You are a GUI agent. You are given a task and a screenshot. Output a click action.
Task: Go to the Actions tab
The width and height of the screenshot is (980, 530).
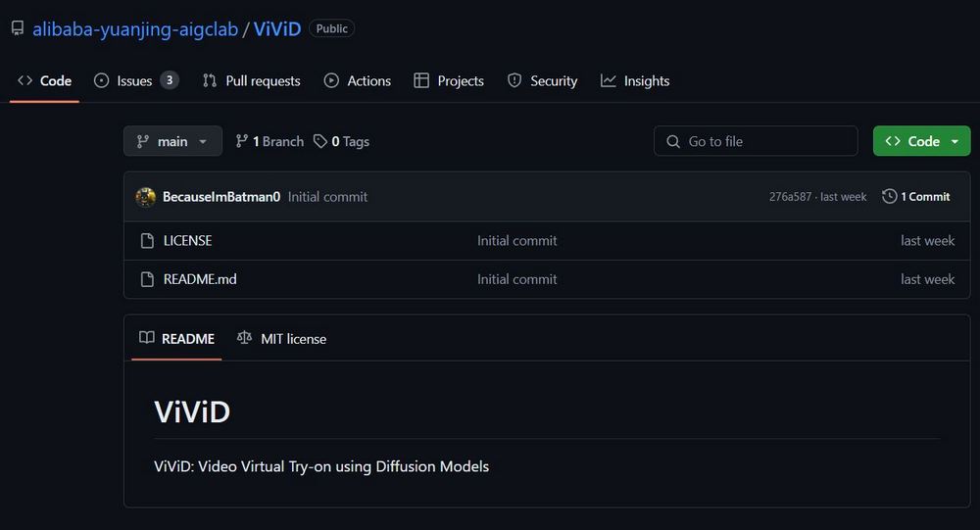point(358,80)
